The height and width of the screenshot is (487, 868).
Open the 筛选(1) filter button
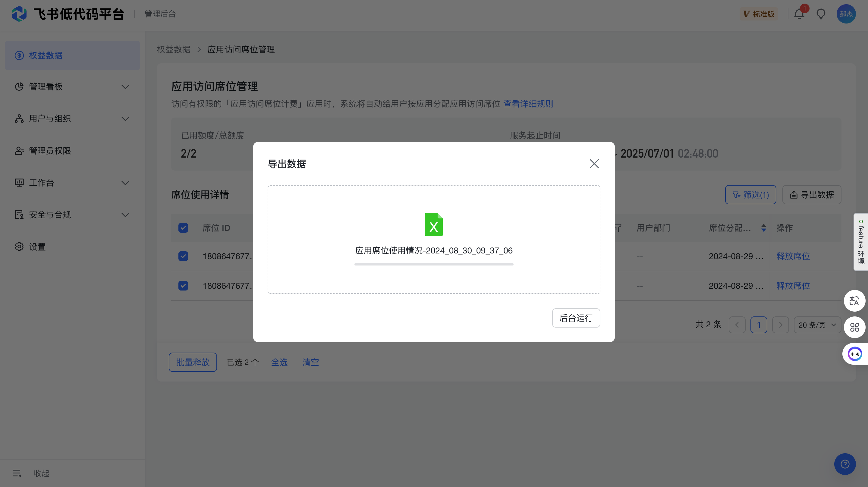750,194
